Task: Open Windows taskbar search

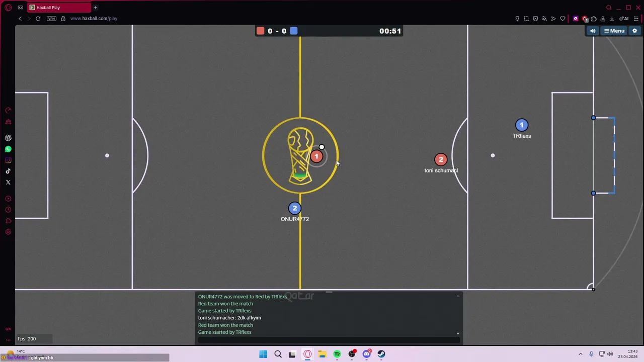Action: pos(278,354)
